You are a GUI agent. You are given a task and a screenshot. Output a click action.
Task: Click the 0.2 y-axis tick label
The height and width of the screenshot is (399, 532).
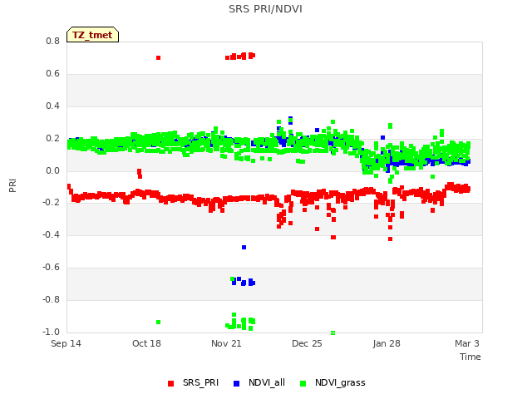pos(52,139)
